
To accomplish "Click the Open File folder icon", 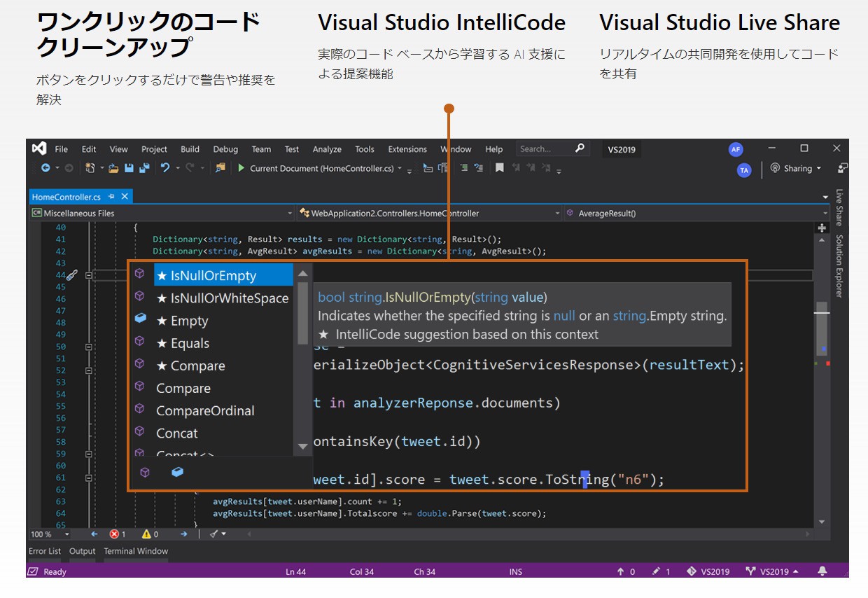I will (113, 168).
